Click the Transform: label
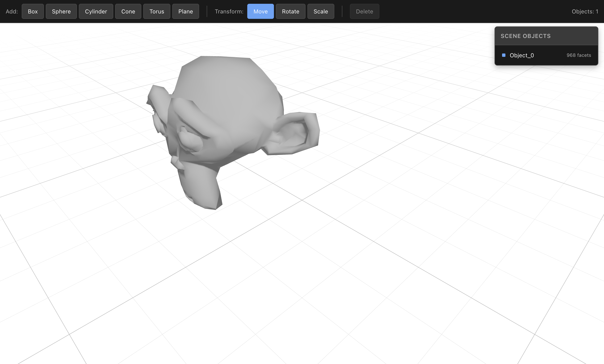The image size is (604, 364). click(229, 11)
